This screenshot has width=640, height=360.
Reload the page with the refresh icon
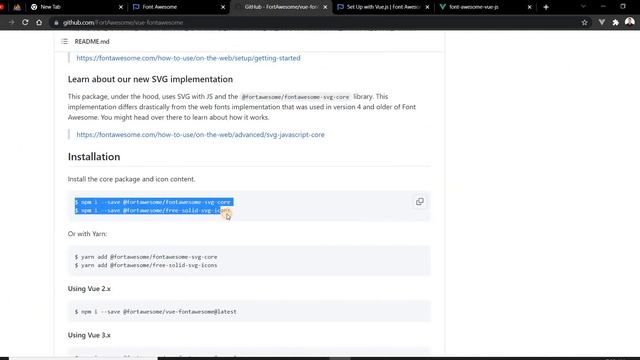tap(25, 22)
